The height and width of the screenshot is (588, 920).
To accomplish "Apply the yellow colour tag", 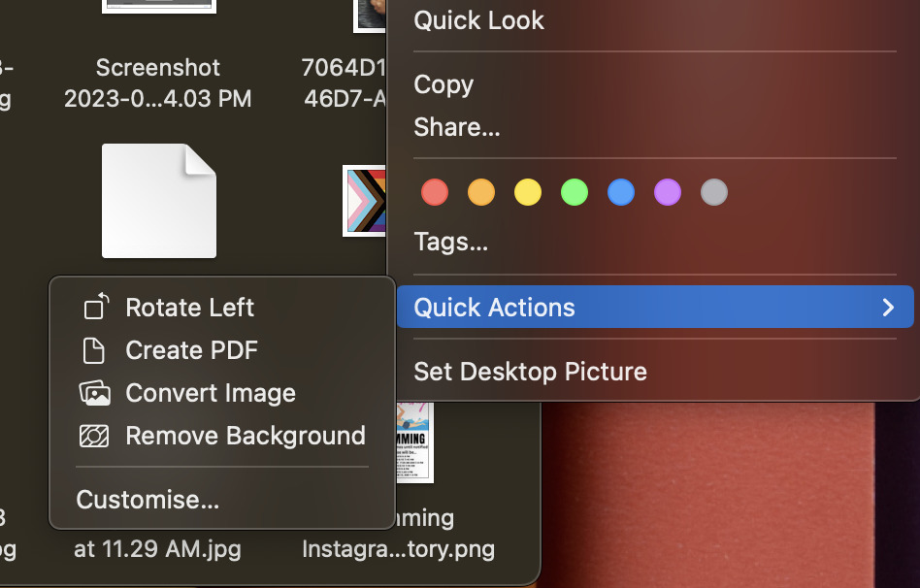I will [x=528, y=192].
